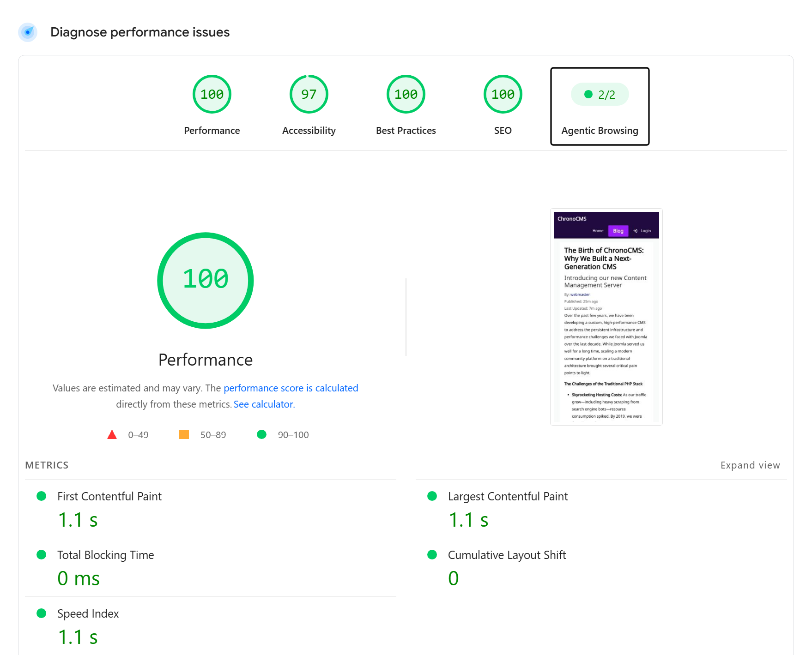Click the 'Diagnose performance issues' heading
This screenshot has height=655, width=812.
(x=140, y=32)
